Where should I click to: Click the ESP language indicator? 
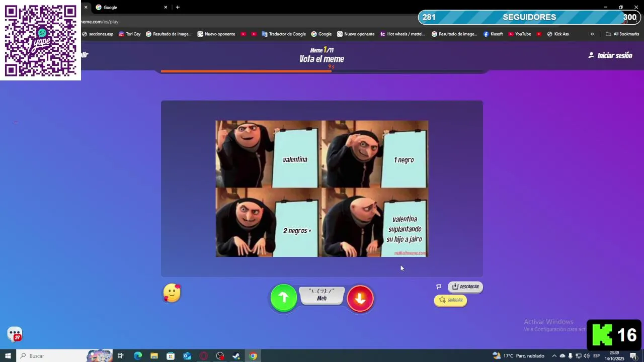[597, 356]
